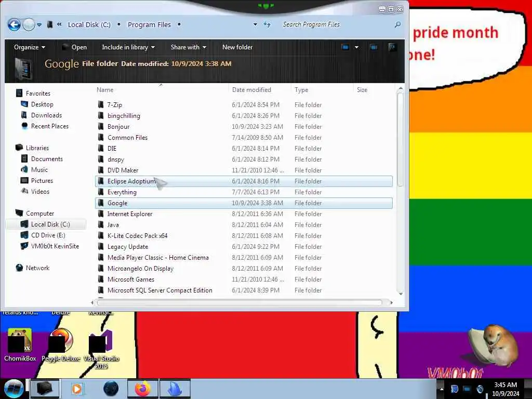Open the recent locations dropdown arrow
532x399 pixels.
tap(39, 25)
